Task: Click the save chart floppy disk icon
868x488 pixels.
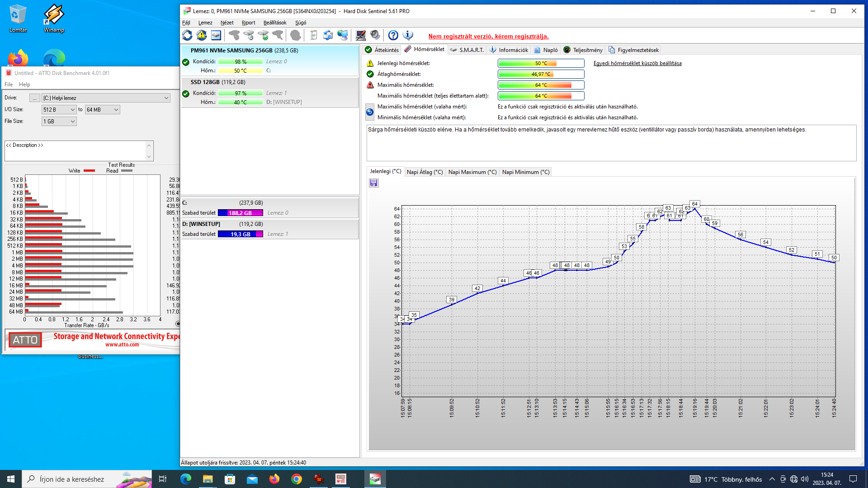Action: click(373, 183)
